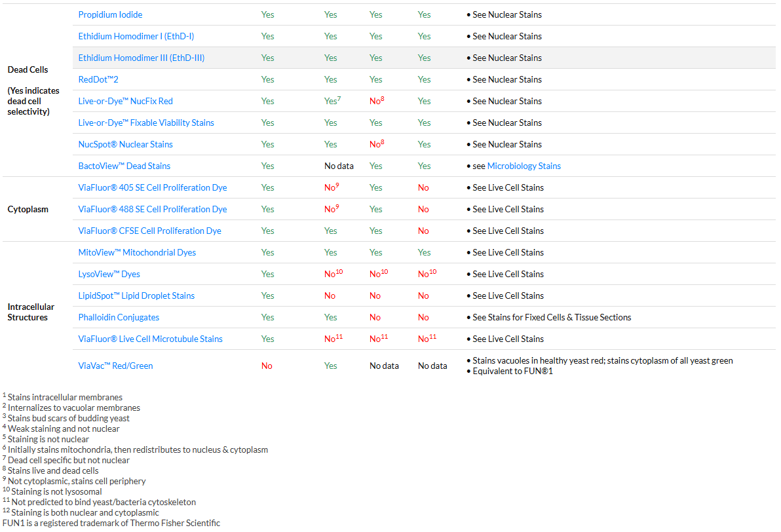Click footnote 'Not predicted to bind yeast/bacteria cytoskeleton'

tap(104, 502)
